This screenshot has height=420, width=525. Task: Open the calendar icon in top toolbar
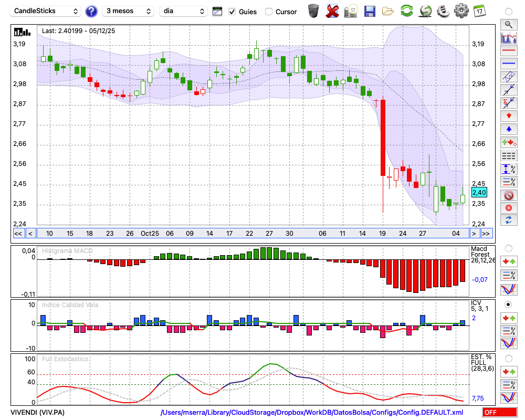tap(479, 10)
